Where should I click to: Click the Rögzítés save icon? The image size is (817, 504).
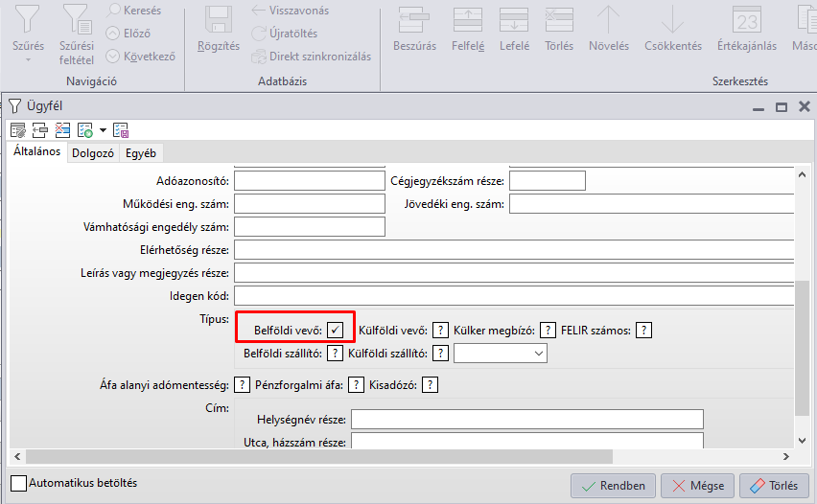[x=219, y=19]
